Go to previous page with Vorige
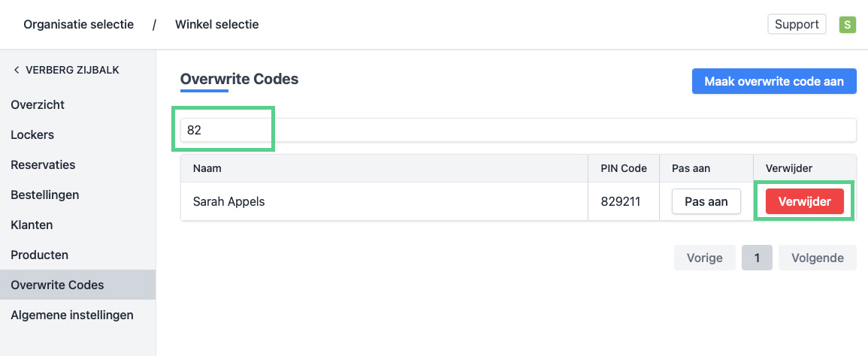The width and height of the screenshot is (868, 356). (704, 258)
